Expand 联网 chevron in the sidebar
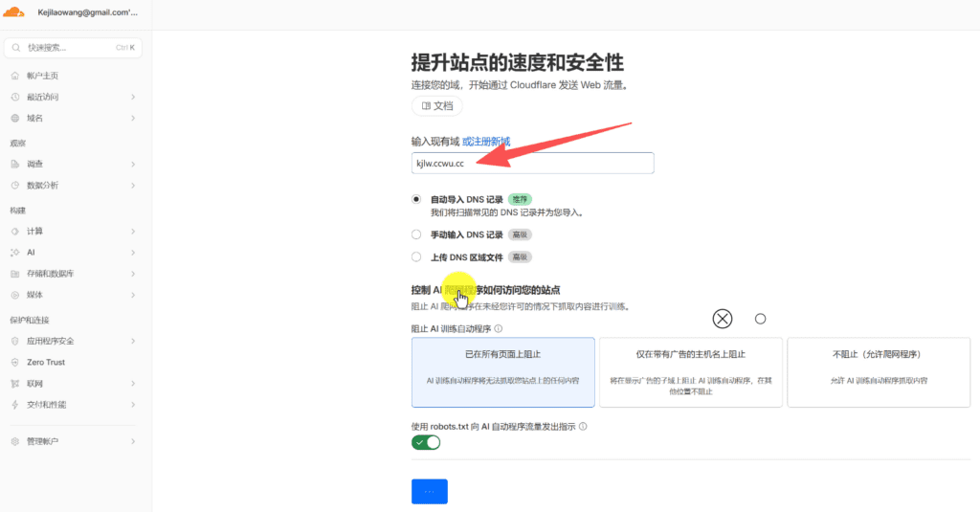Image resolution: width=980 pixels, height=512 pixels. 133,384
